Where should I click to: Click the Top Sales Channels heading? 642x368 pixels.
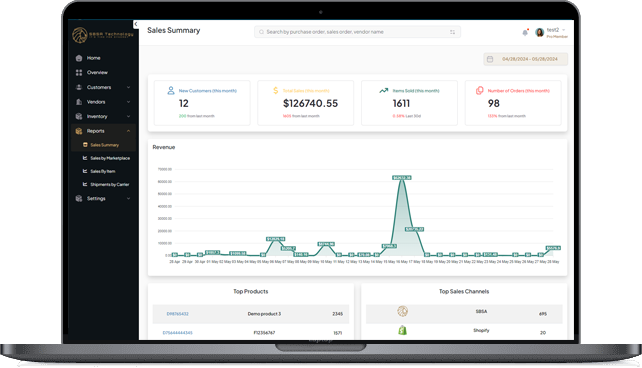tap(464, 291)
